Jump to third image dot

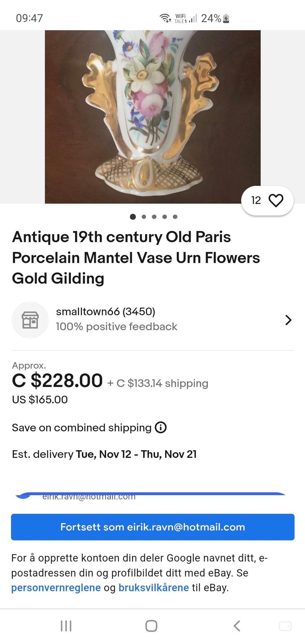coord(154,217)
